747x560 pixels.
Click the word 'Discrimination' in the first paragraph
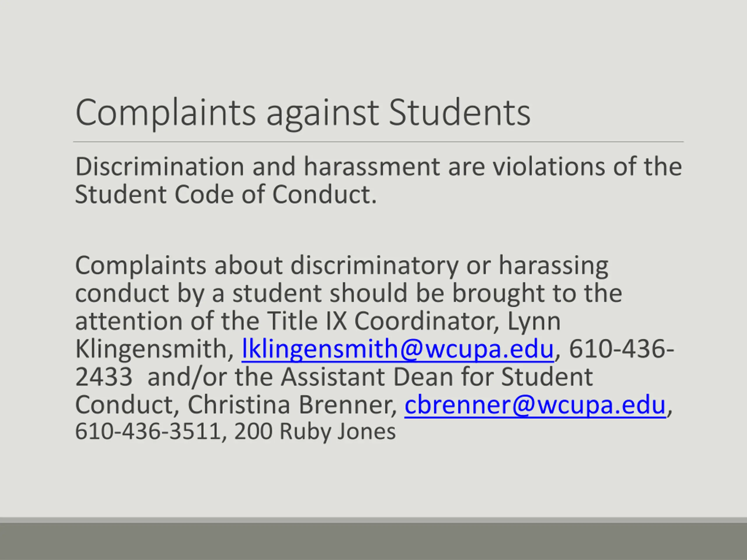pos(159,167)
